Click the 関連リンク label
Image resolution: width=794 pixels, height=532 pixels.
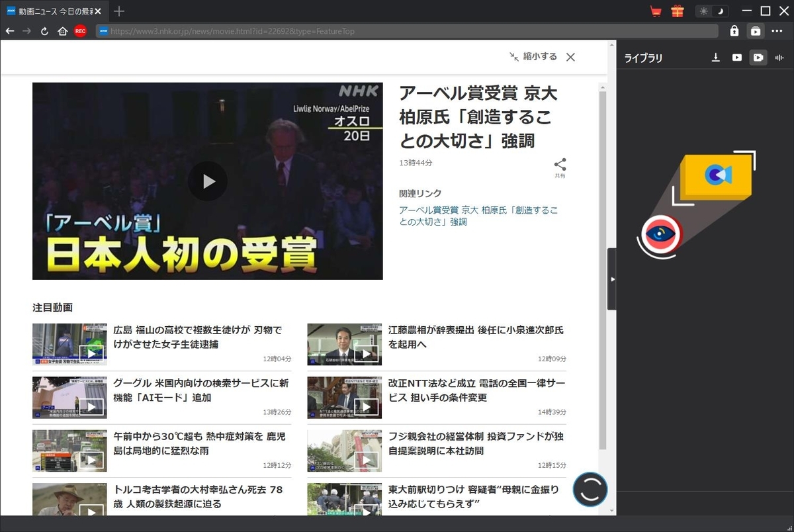(x=420, y=194)
